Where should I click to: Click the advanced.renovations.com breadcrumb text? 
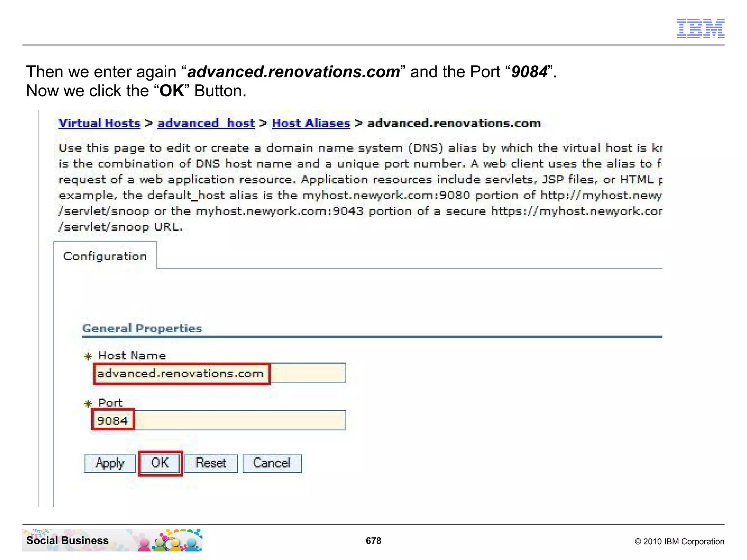coord(454,123)
